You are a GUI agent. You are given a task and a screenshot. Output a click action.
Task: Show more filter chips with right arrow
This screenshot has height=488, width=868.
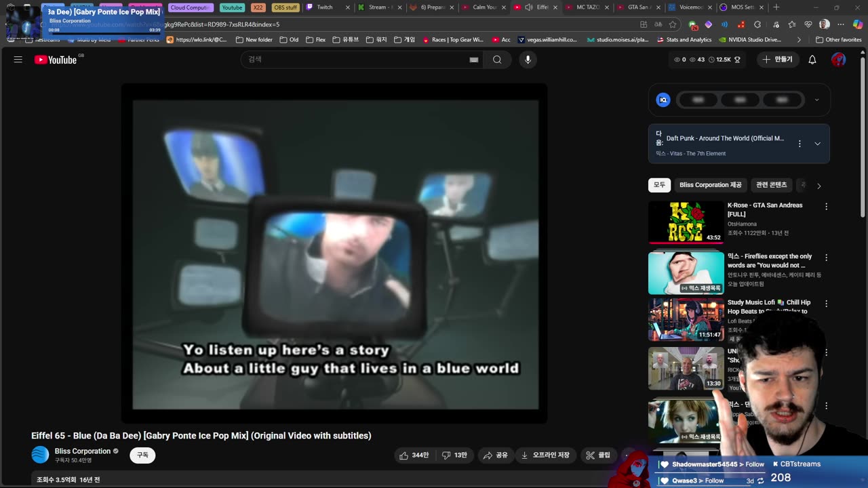point(818,186)
